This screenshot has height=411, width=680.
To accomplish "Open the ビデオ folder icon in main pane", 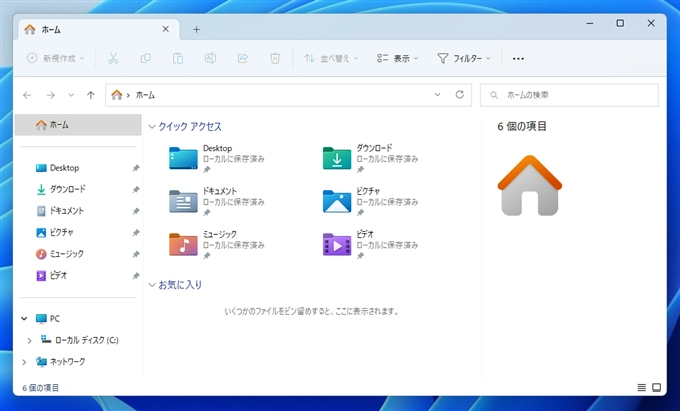I will tap(337, 244).
